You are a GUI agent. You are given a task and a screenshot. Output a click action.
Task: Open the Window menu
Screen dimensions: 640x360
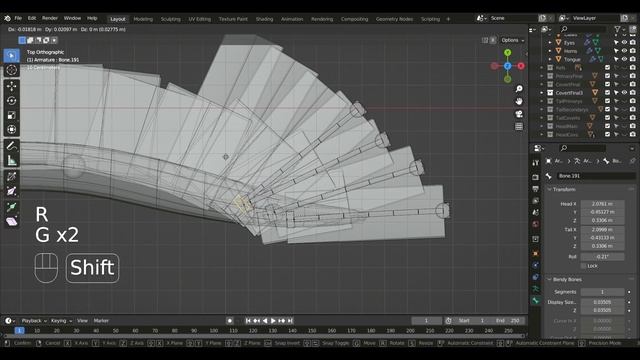(x=72, y=18)
